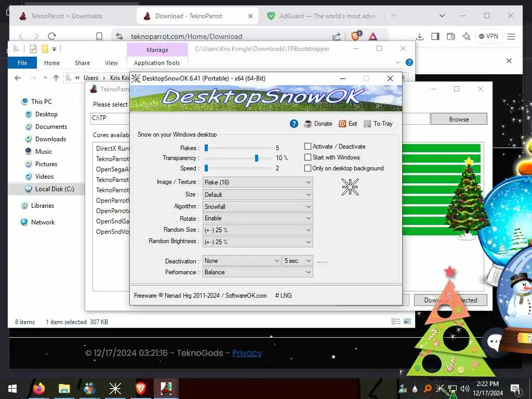
Task: Open the Brave Wallet icon
Action: [x=451, y=36]
